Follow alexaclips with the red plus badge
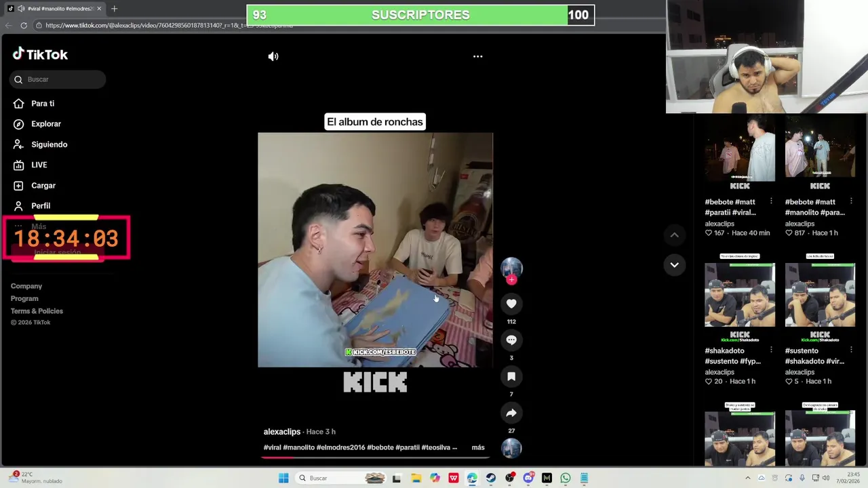This screenshot has height=488, width=868. (x=511, y=279)
